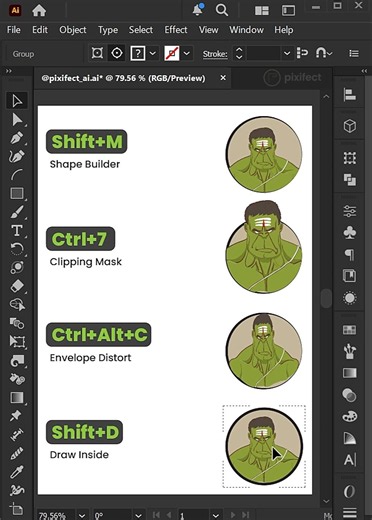The height and width of the screenshot is (520, 372).
Task: Open the Character panel icon
Action: click(x=350, y=460)
